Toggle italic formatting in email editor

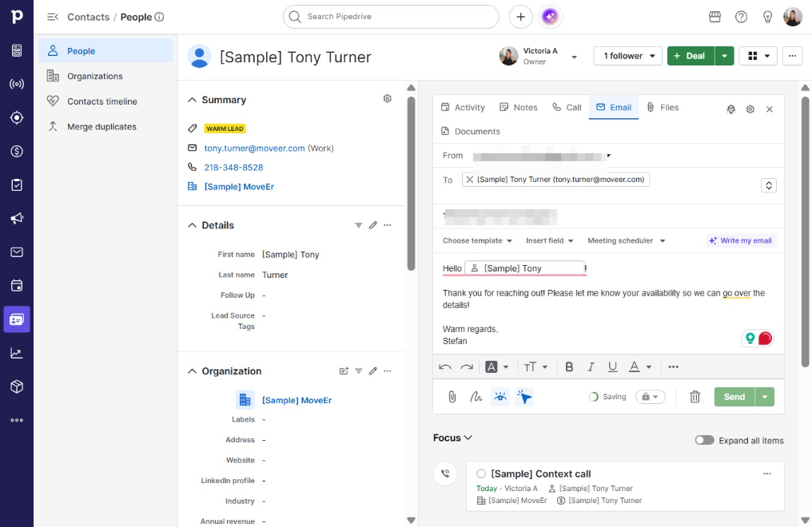(591, 367)
